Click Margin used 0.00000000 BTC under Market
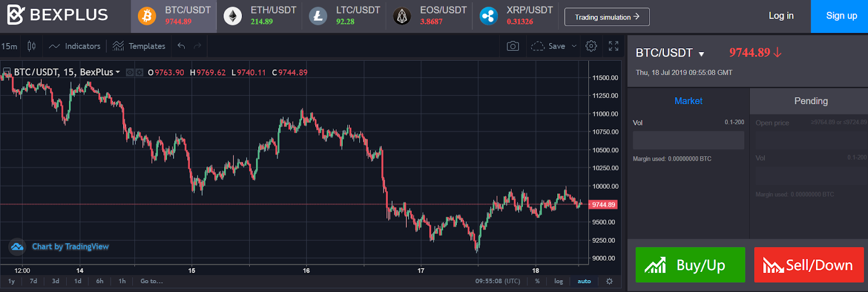Image resolution: width=868 pixels, height=292 pixels. [x=672, y=158]
